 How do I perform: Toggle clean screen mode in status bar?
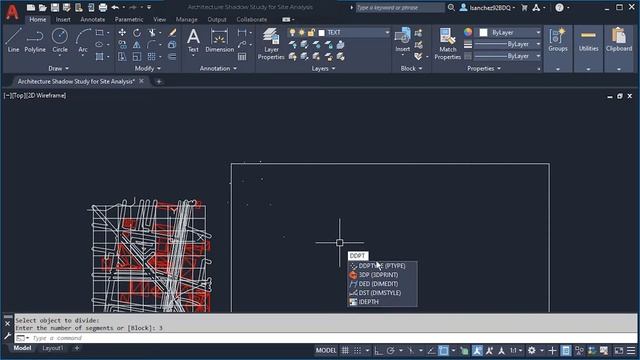click(619, 351)
